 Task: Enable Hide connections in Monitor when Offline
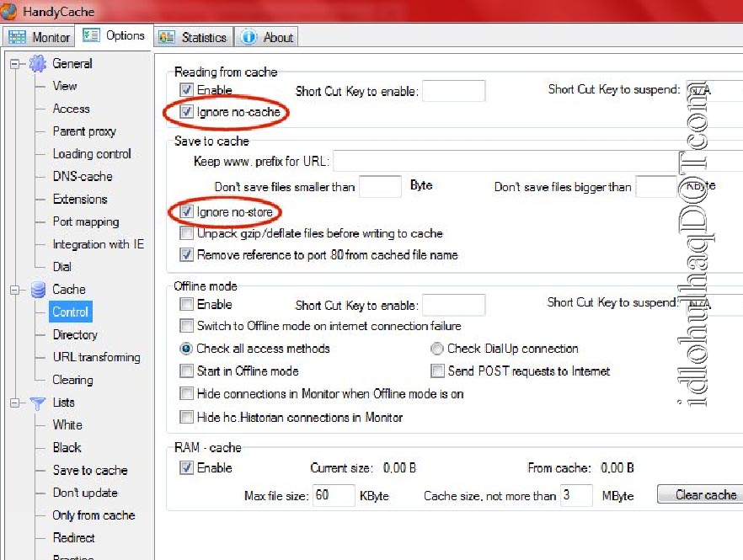click(x=187, y=394)
